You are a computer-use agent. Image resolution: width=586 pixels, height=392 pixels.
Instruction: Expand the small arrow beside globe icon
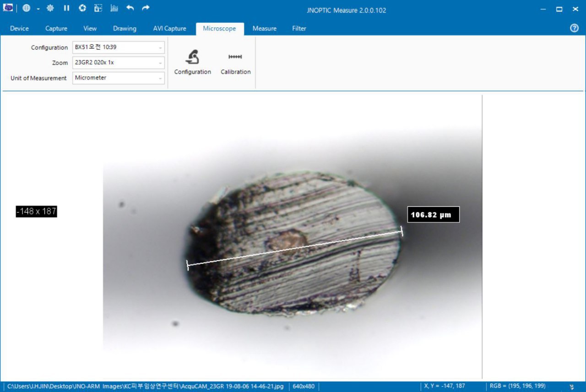[x=38, y=9]
